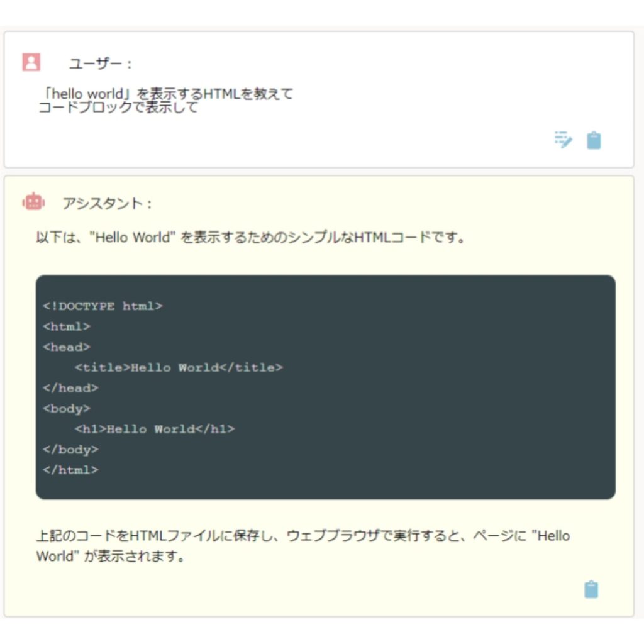Click the closing </head> tag line
Screen dimensions: 644x644
pos(70,388)
